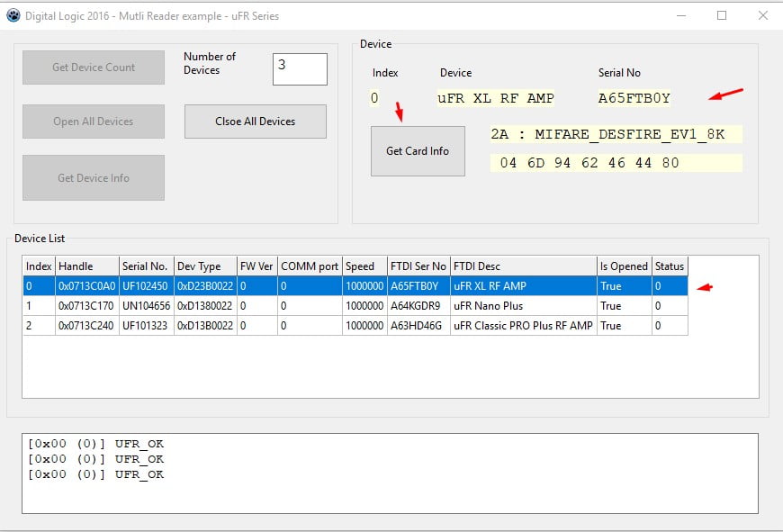The width and height of the screenshot is (783, 532).
Task: Click the Is Opened column header
Action: (x=625, y=266)
